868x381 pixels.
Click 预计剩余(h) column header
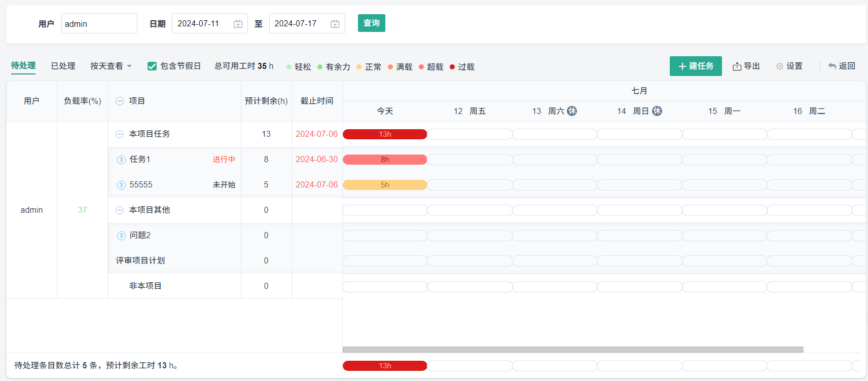point(266,101)
